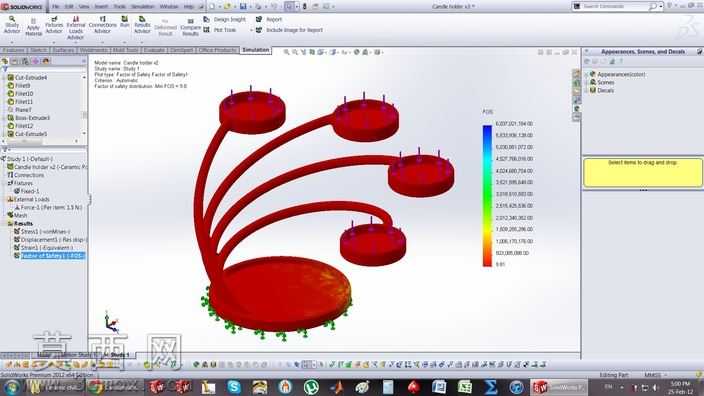Select the Study 1 bottom tab
Image resolution: width=704 pixels, height=396 pixels.
pyautogui.click(x=119, y=355)
